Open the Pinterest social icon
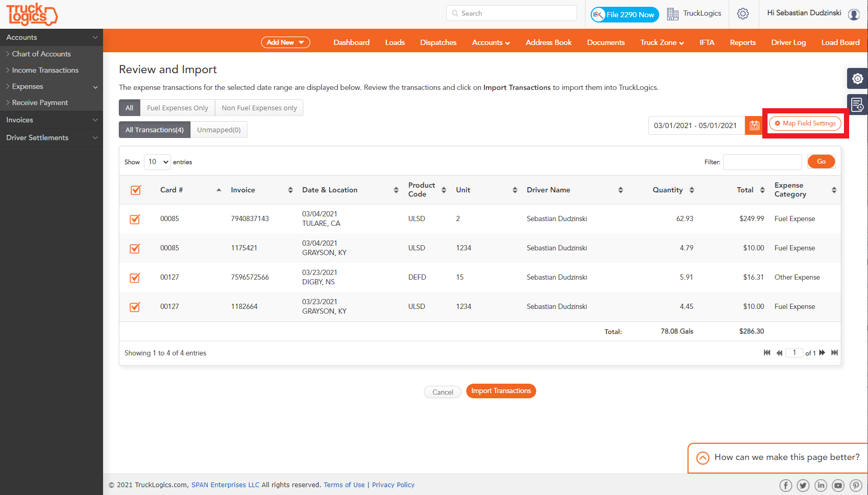This screenshot has width=868, height=495. [x=856, y=486]
